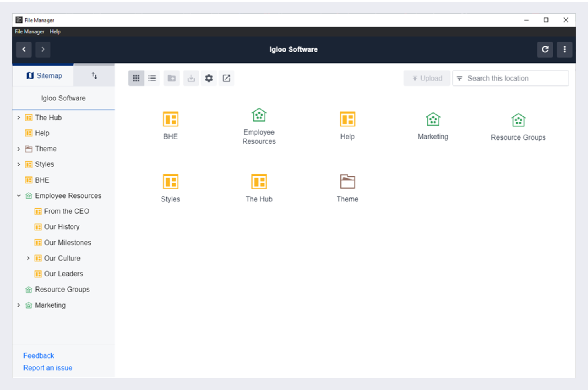
Task: Open current location in a new window
Action: coord(226,78)
